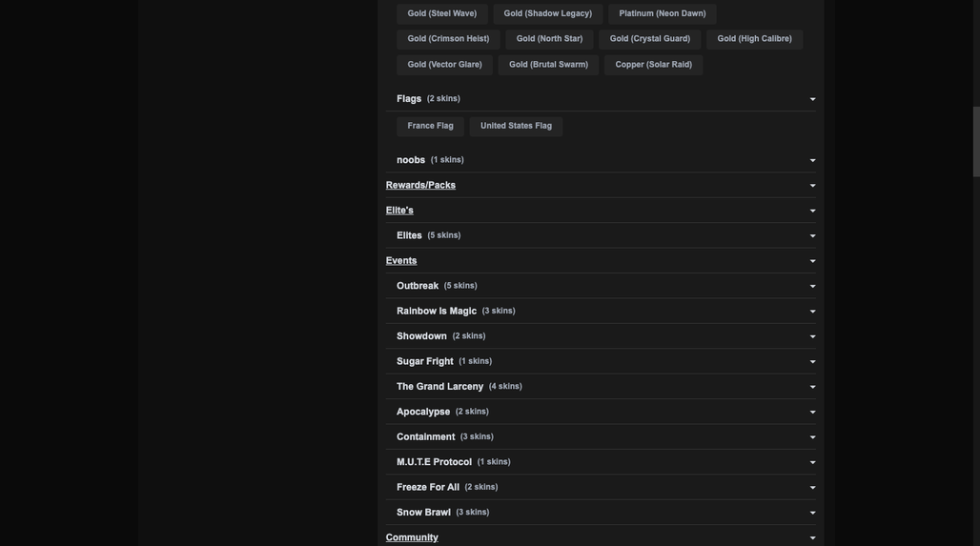Pick the Copper (Solar Raid) chip

tap(653, 65)
